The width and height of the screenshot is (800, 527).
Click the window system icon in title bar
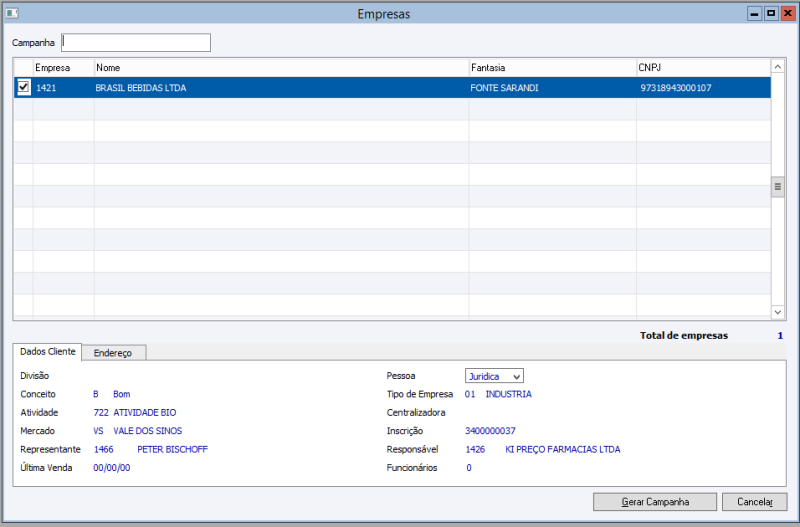click(12, 14)
